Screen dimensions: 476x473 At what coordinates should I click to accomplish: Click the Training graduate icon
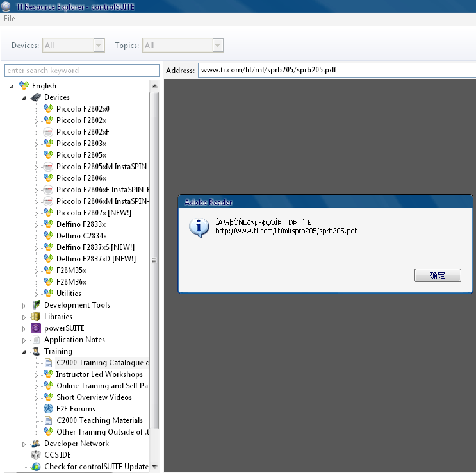(36, 351)
